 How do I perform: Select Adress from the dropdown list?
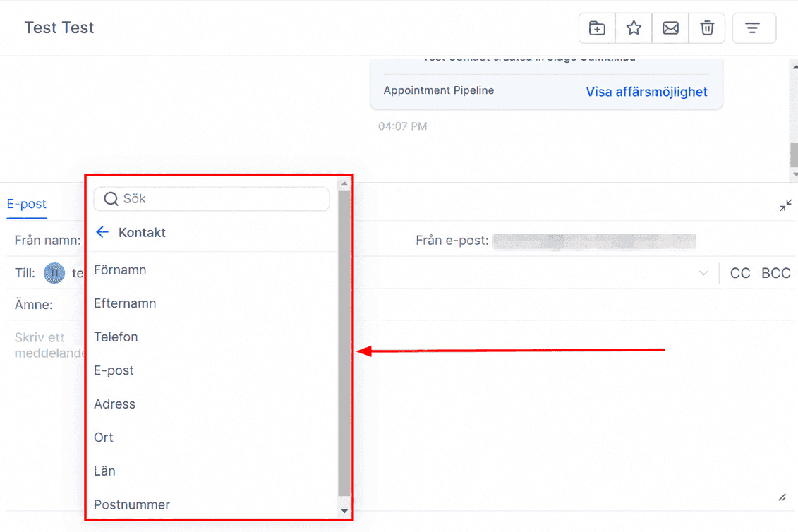click(x=114, y=404)
